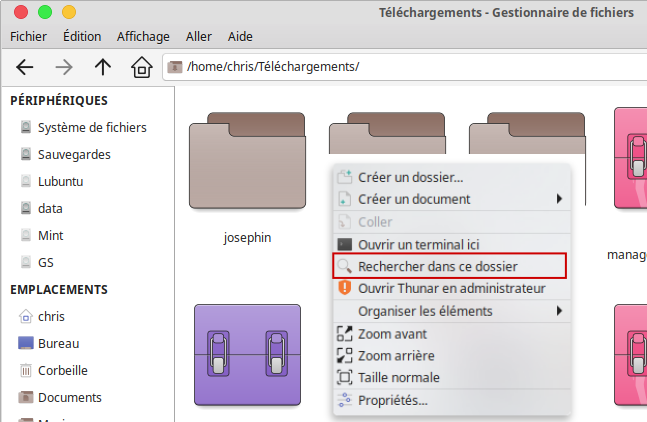
Task: Open the Édition menu
Action: click(x=82, y=36)
